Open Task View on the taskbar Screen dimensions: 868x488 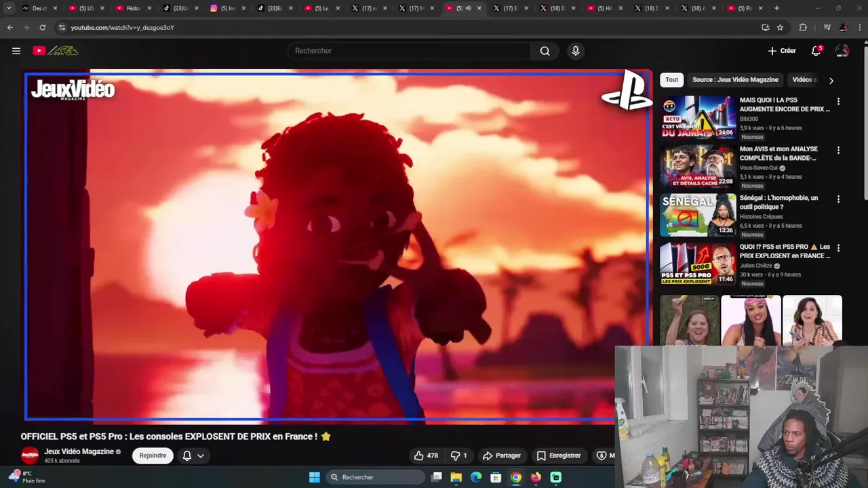(x=437, y=477)
